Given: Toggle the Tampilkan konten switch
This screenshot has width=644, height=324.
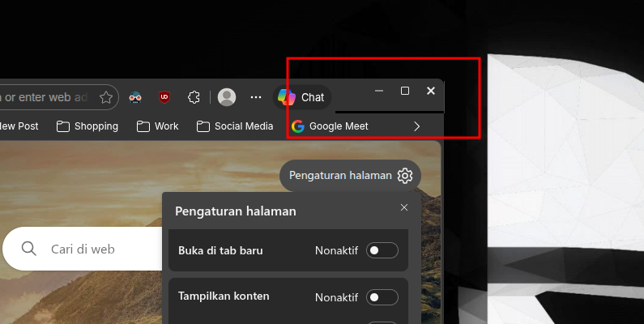Looking at the screenshot, I should coord(382,297).
